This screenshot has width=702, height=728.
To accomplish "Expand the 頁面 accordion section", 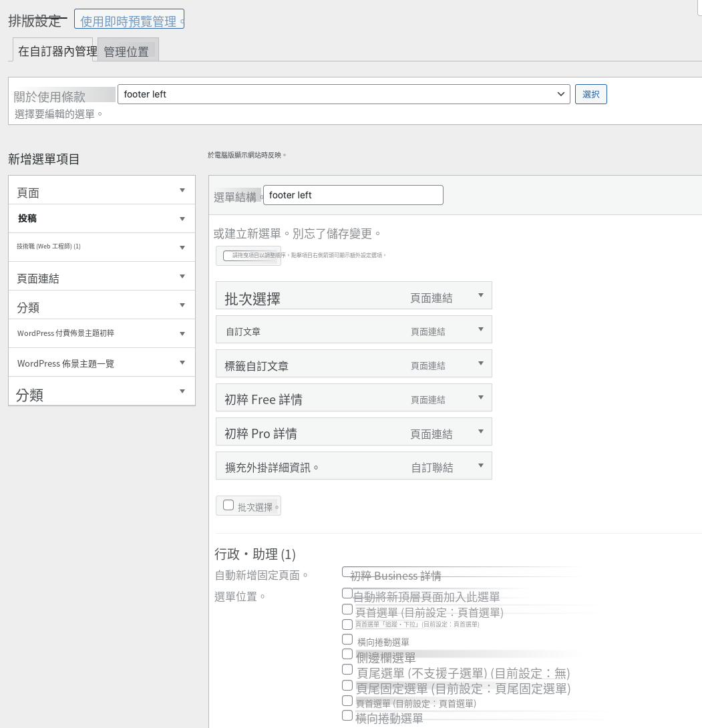I will click(x=102, y=190).
